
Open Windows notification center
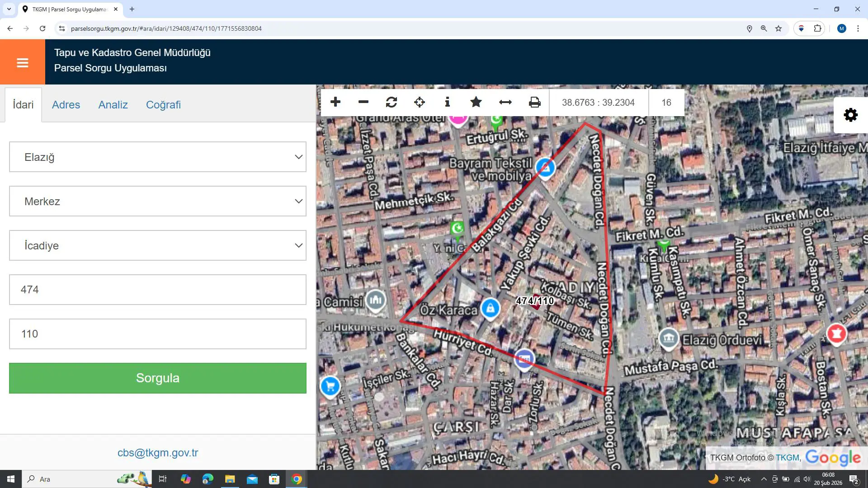tap(854, 479)
